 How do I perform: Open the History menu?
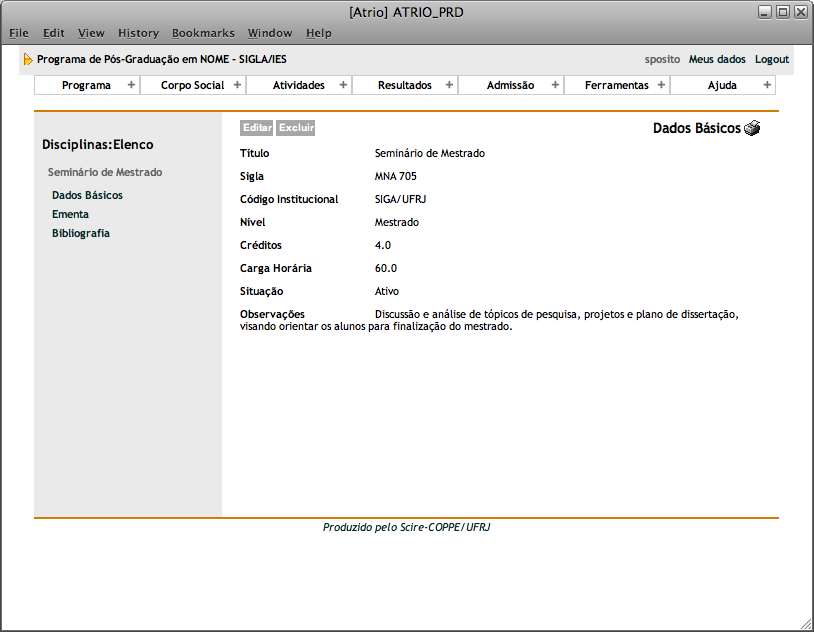tap(138, 33)
